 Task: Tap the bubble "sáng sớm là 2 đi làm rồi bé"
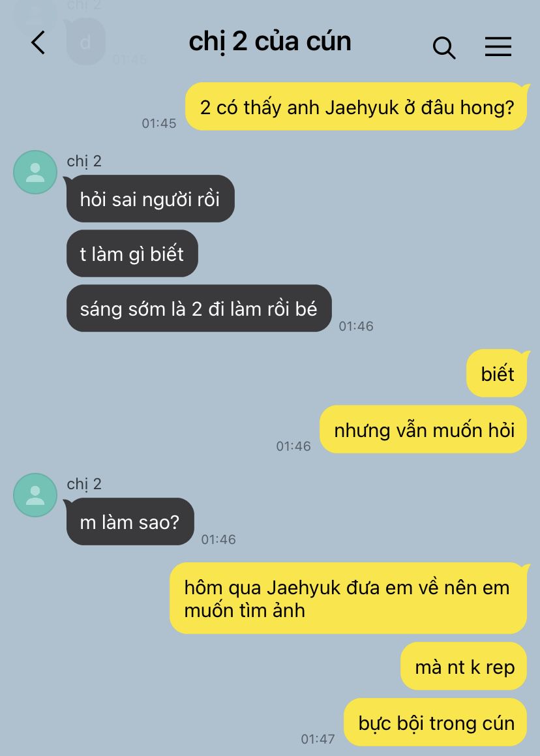click(x=199, y=309)
